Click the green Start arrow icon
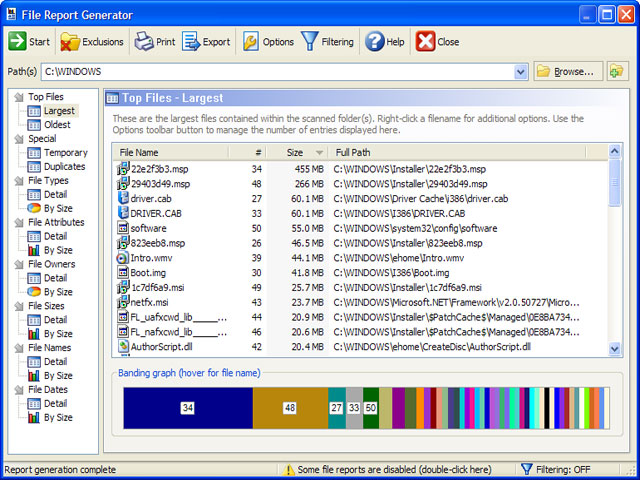640x480 pixels. point(17,41)
